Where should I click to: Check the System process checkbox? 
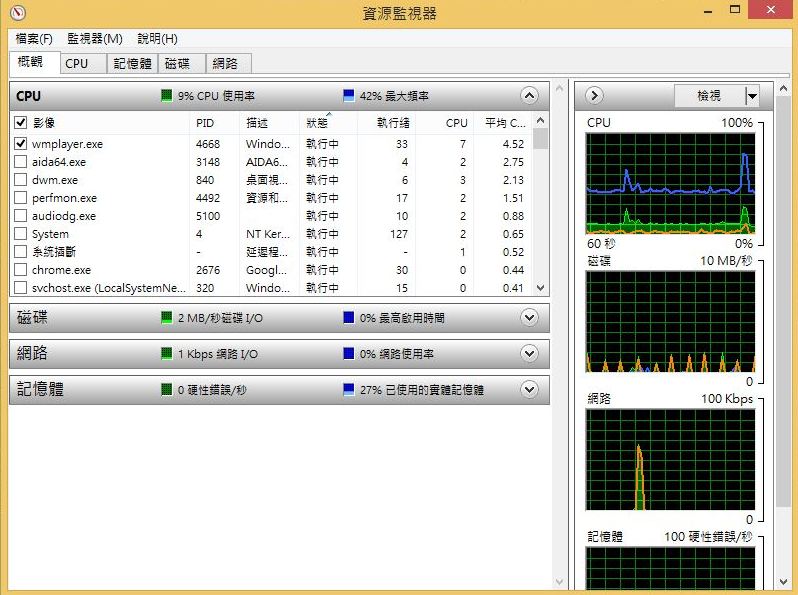click(20, 234)
